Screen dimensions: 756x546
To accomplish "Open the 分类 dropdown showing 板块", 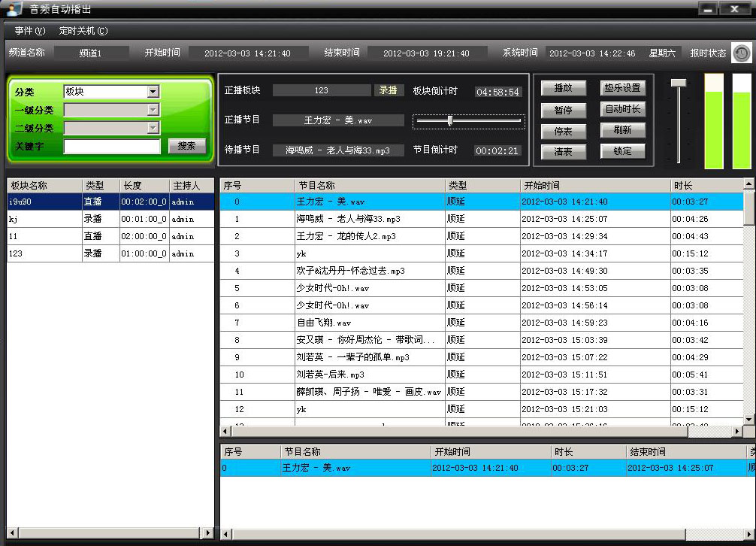I will (x=111, y=91).
